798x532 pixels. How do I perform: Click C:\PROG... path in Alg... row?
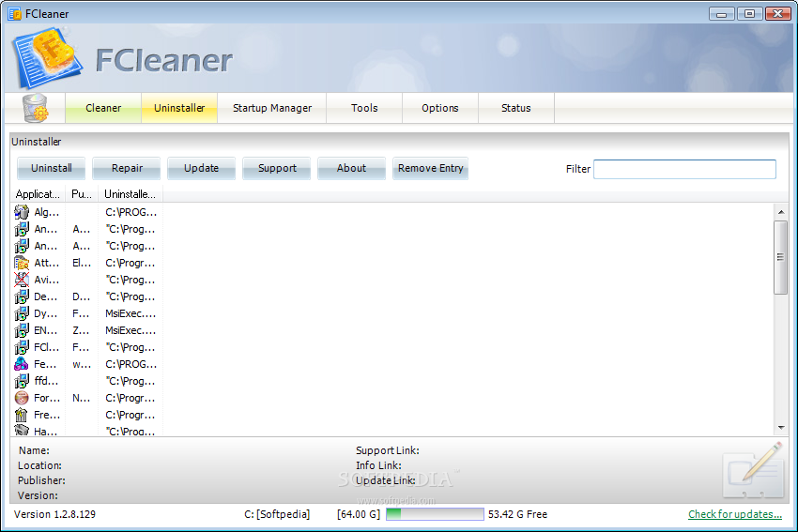130,212
